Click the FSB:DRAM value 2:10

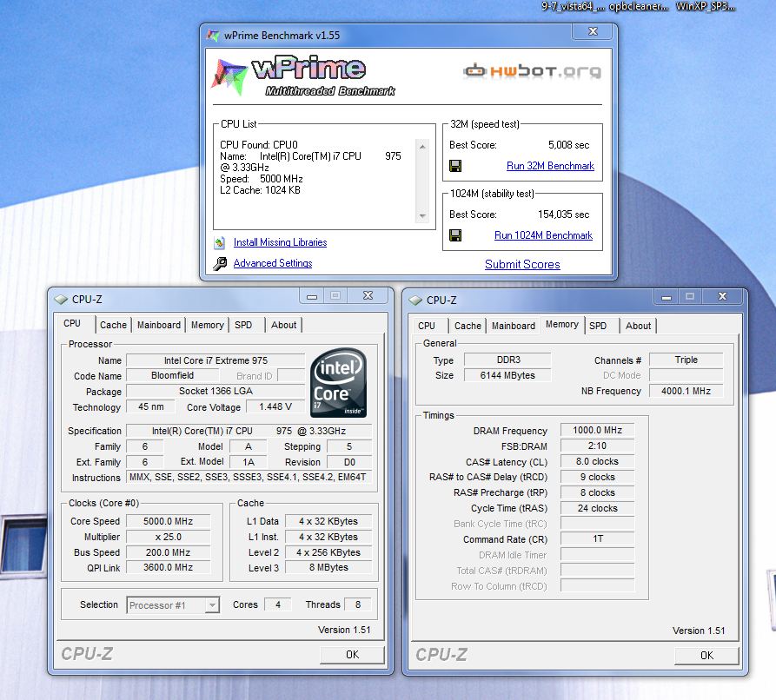pyautogui.click(x=597, y=446)
